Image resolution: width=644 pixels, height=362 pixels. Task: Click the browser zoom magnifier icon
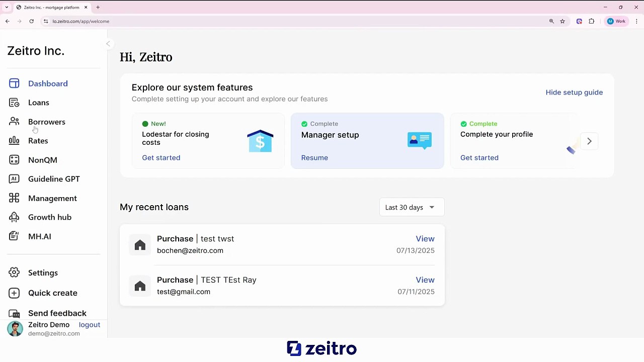[x=551, y=21]
